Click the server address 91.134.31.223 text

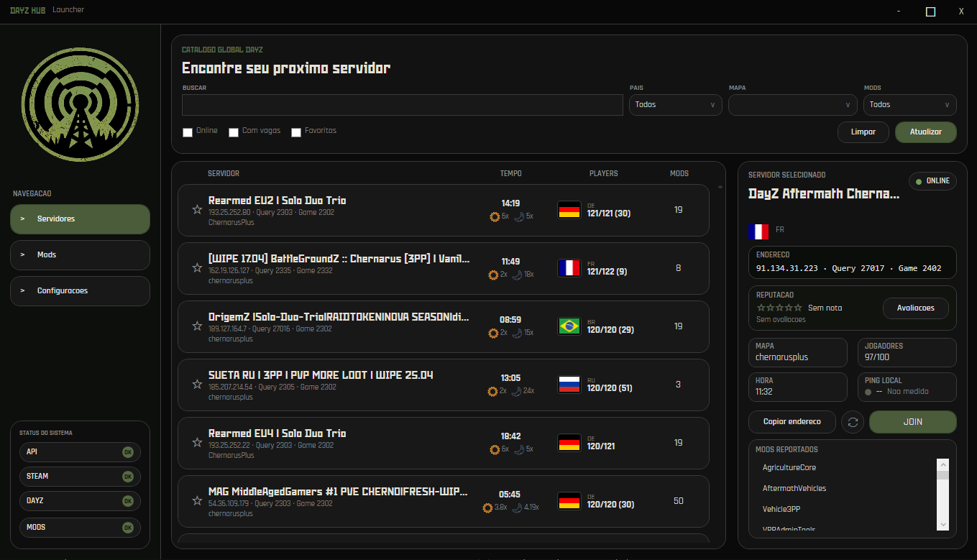[x=787, y=268]
